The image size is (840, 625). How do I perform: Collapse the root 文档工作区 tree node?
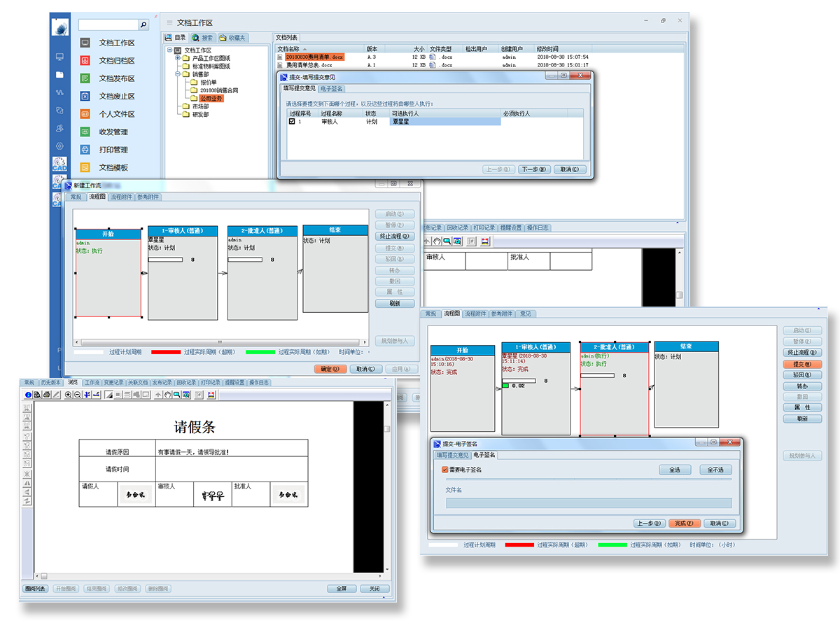click(170, 50)
